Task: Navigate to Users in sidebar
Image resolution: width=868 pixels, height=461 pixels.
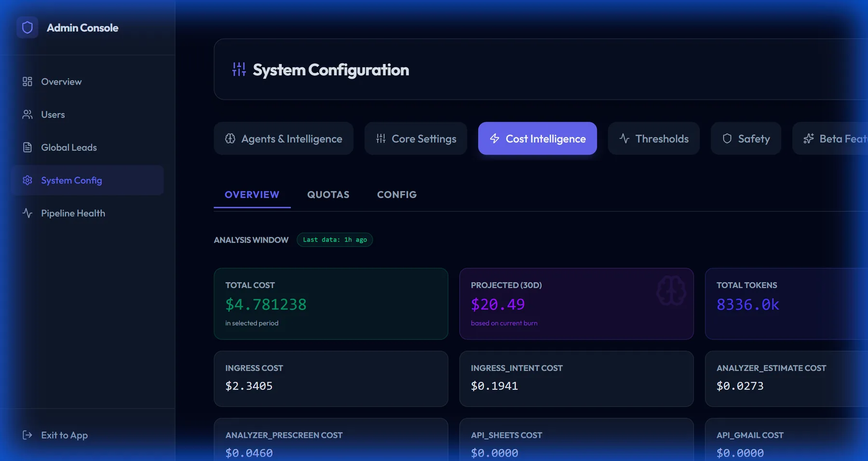Action: pyautogui.click(x=88, y=114)
